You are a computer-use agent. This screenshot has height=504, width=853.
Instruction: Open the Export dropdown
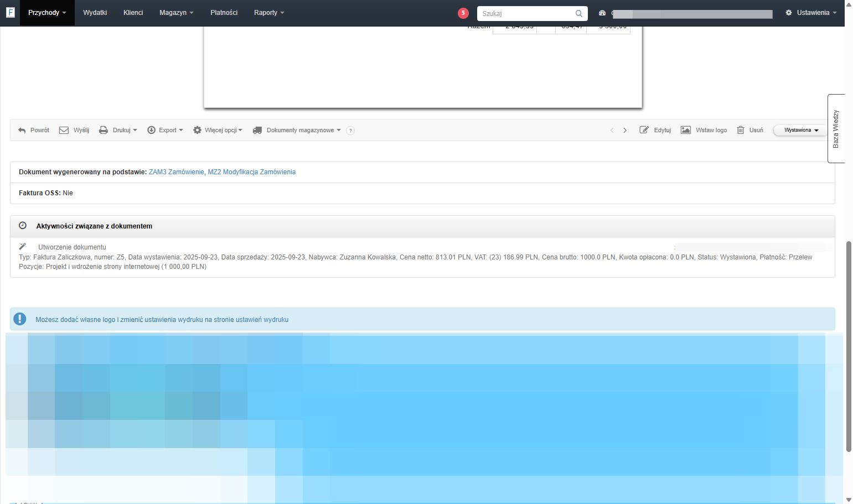click(x=165, y=130)
